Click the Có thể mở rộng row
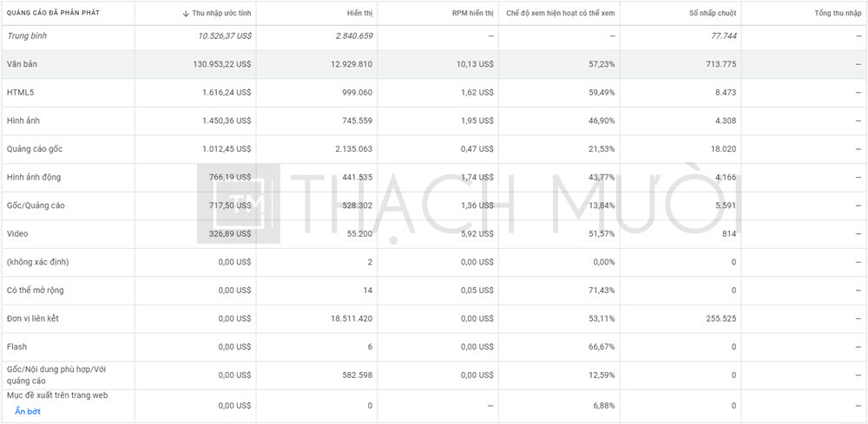 click(x=434, y=290)
